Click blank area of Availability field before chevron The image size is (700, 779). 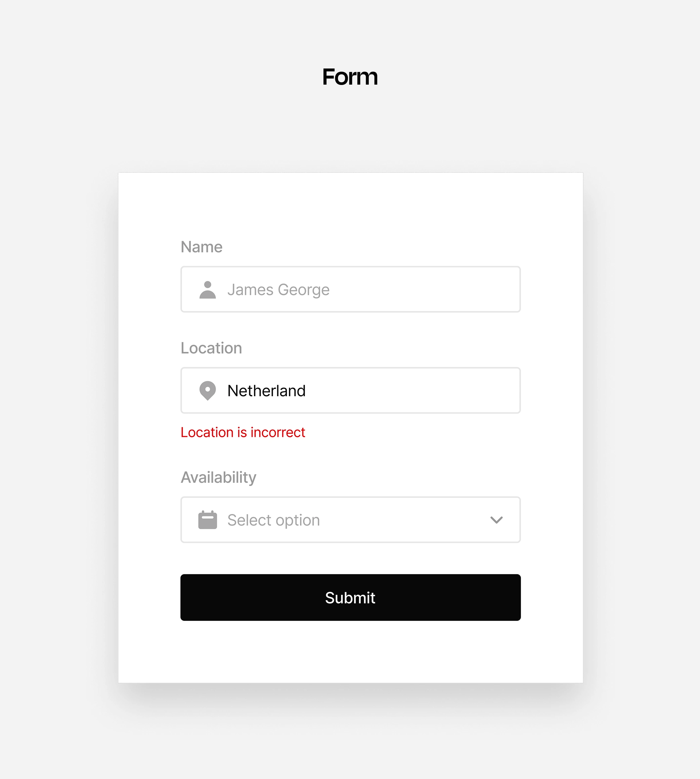coord(404,520)
